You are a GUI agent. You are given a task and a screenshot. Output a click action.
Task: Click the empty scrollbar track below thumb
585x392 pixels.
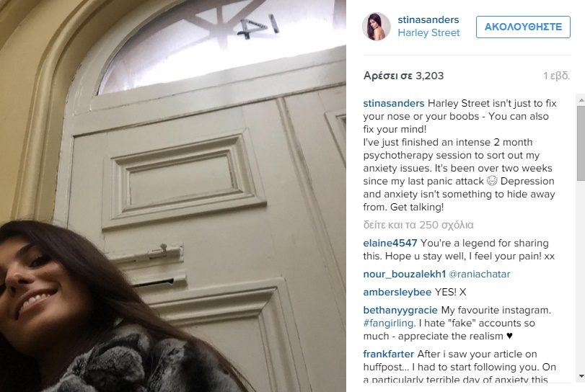pyautogui.click(x=581, y=276)
